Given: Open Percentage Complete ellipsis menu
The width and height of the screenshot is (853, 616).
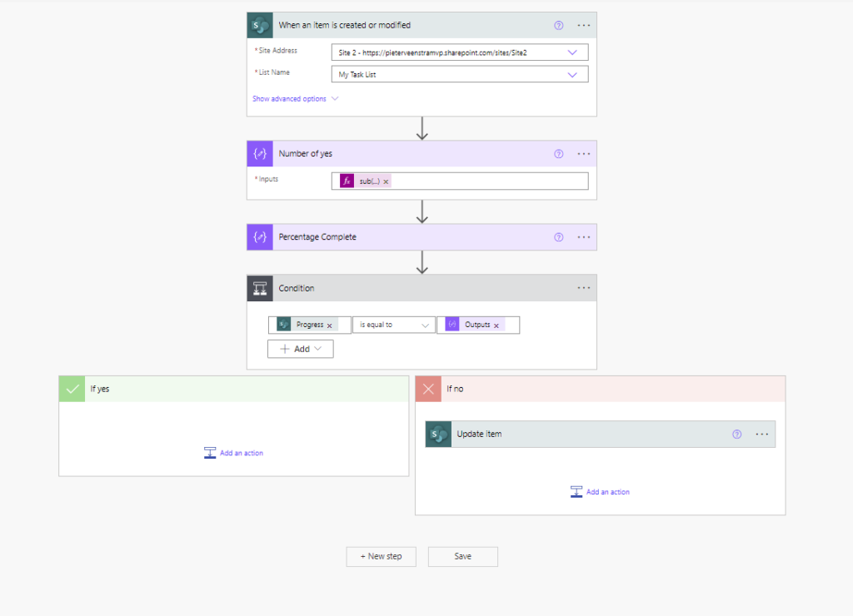Looking at the screenshot, I should [x=584, y=237].
